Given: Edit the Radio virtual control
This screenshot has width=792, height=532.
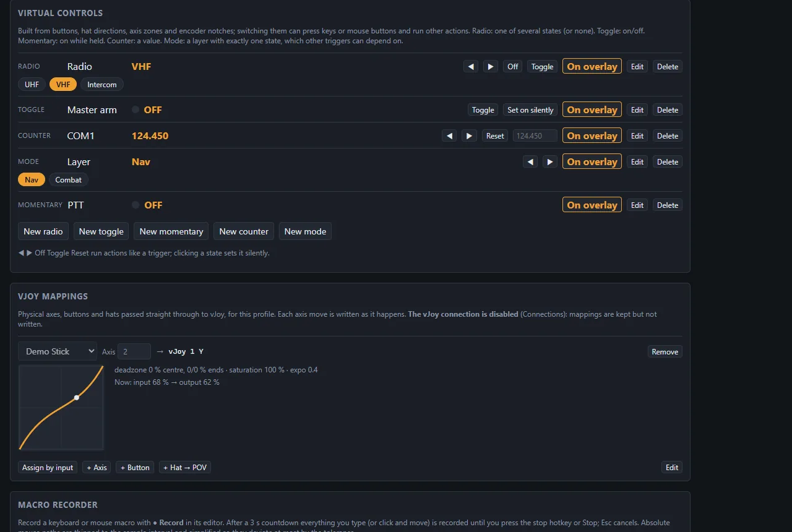Looking at the screenshot, I should [x=637, y=66].
